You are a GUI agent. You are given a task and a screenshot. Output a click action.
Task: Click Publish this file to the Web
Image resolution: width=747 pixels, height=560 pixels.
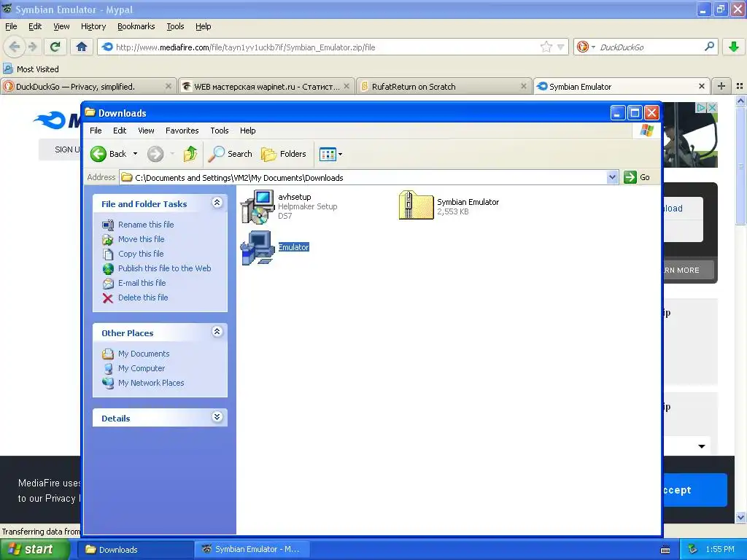[x=164, y=268]
